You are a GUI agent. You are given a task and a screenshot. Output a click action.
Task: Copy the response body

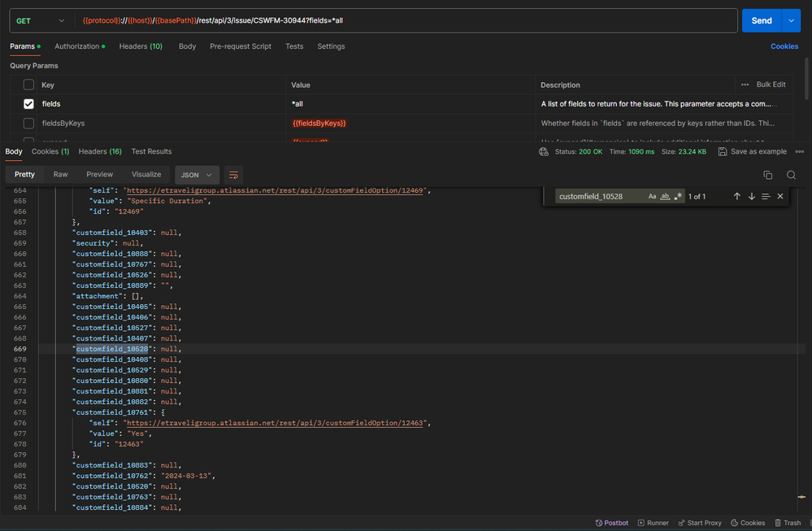[x=767, y=174]
